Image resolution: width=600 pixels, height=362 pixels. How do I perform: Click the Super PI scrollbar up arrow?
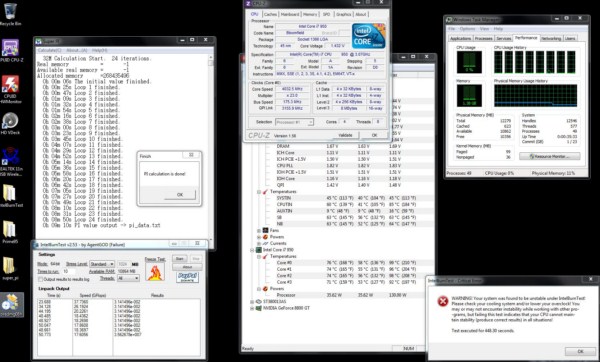point(210,57)
